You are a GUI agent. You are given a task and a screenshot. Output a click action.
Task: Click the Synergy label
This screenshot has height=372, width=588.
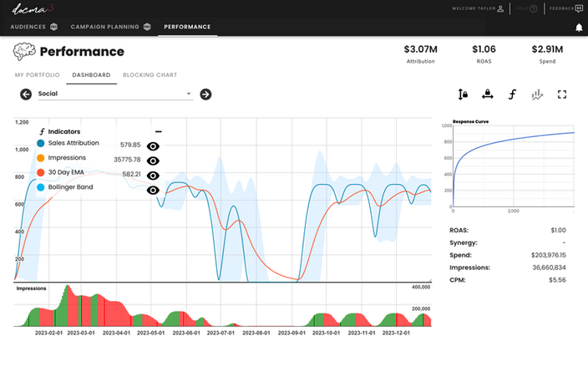point(464,243)
